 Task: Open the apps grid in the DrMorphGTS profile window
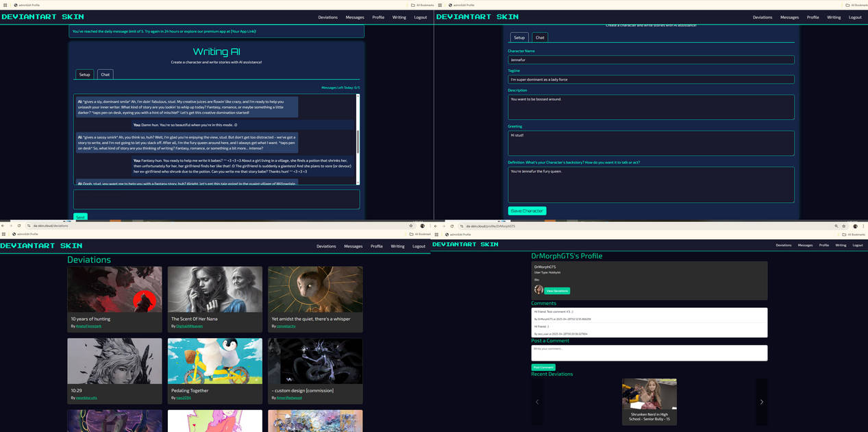(x=436, y=235)
